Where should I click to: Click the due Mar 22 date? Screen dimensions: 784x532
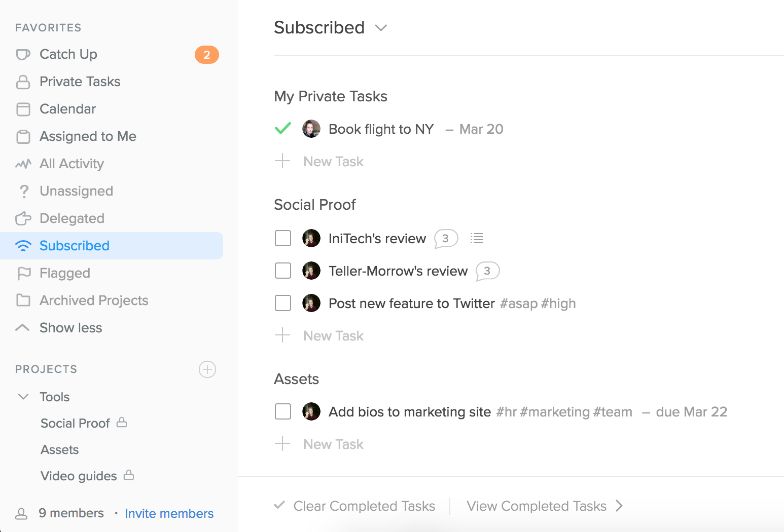(x=692, y=412)
